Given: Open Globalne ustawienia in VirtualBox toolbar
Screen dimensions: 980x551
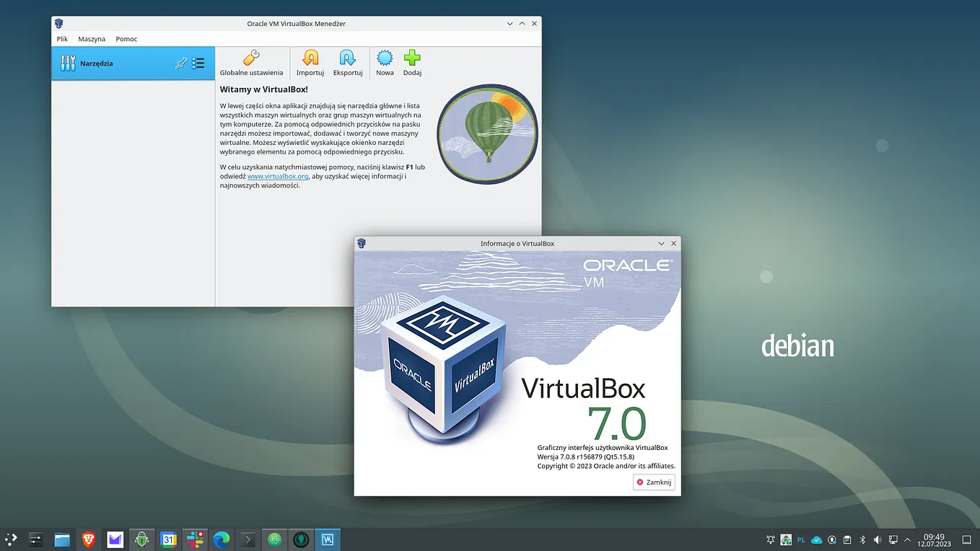Looking at the screenshot, I should tap(251, 63).
